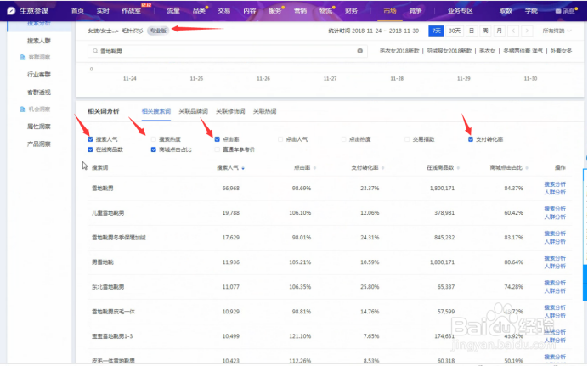Switch to the 相关搜索词 tab
Screen dimensions: 588x366
coord(156,111)
